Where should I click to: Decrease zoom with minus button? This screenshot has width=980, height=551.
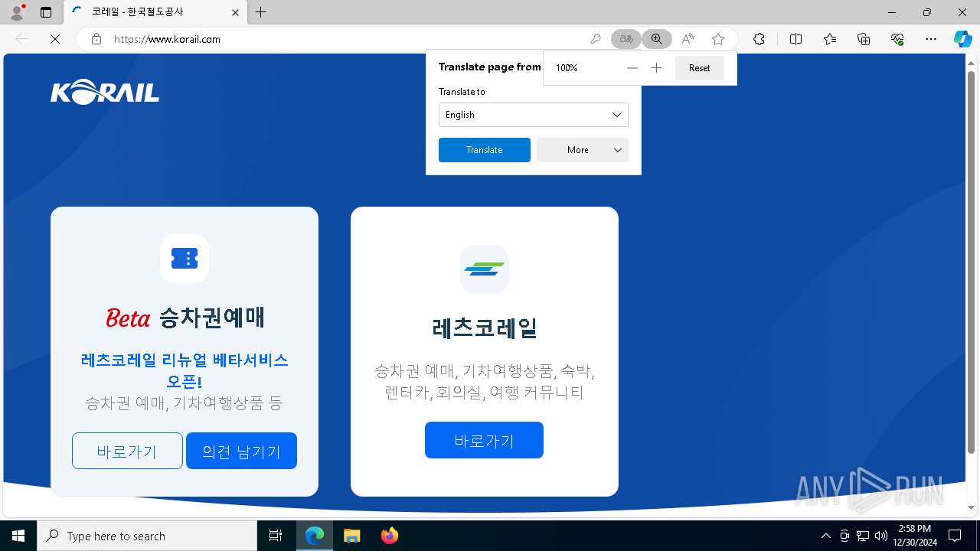click(x=632, y=68)
